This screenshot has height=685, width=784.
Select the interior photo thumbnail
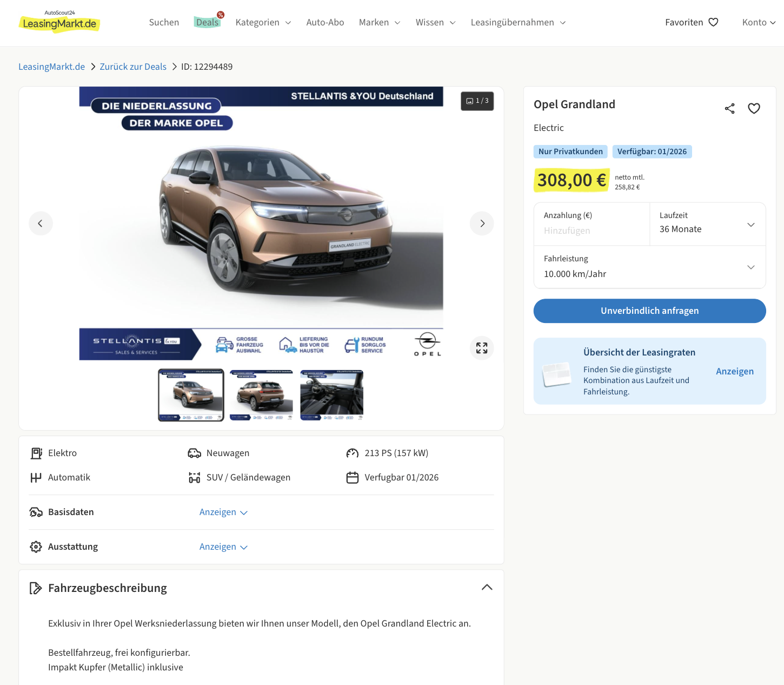click(x=331, y=395)
